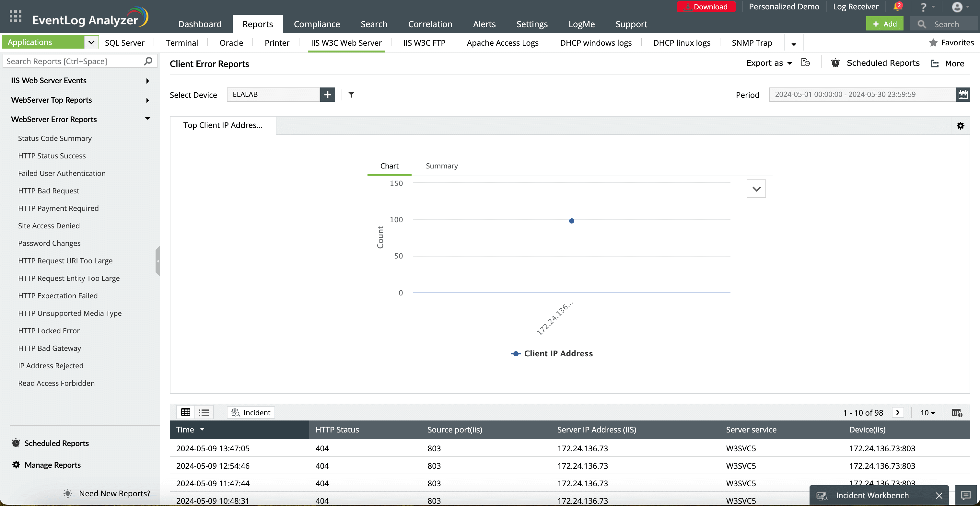Click the filter funnel icon

(351, 95)
